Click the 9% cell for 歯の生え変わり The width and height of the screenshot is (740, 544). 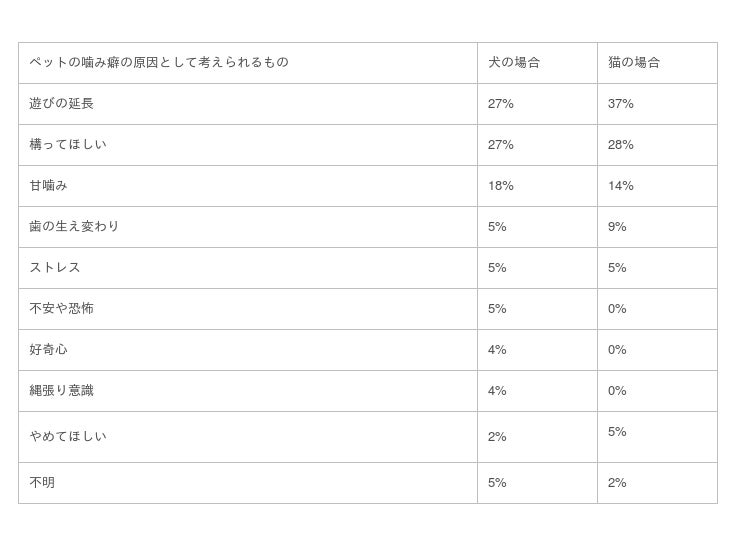click(x=617, y=227)
